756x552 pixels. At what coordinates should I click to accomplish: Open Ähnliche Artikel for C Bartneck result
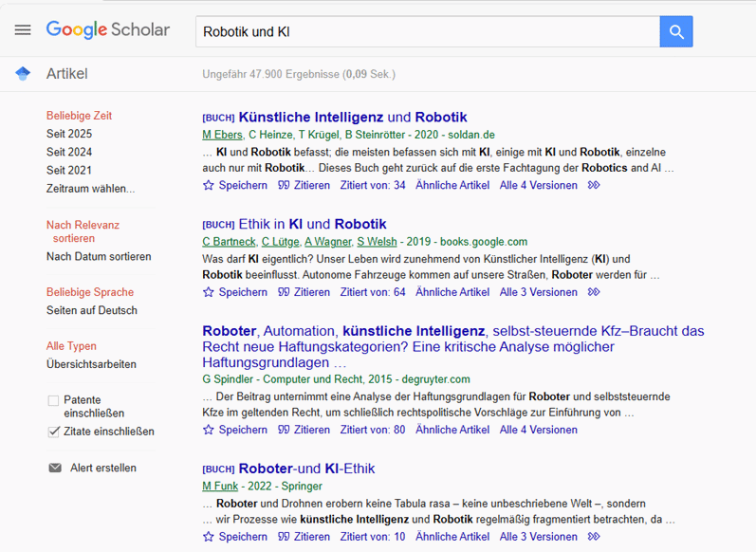[452, 292]
